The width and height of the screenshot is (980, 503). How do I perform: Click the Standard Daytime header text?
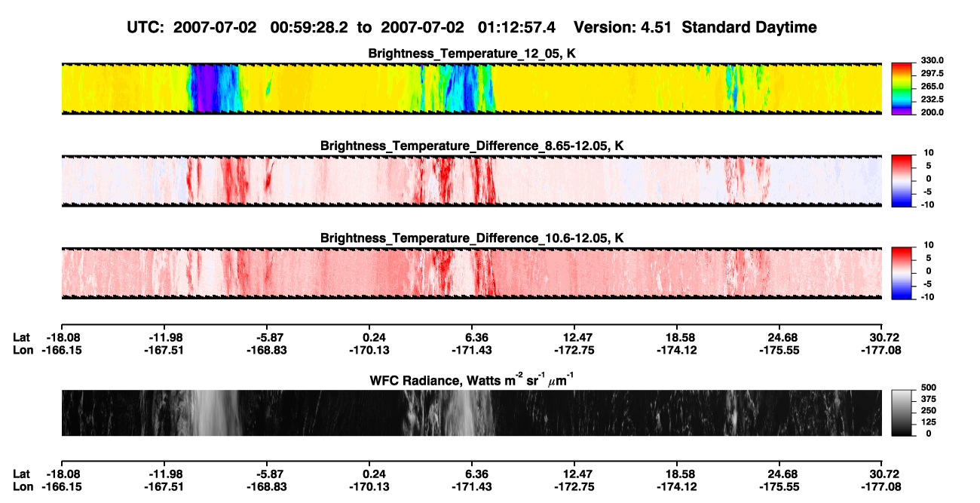(x=748, y=28)
